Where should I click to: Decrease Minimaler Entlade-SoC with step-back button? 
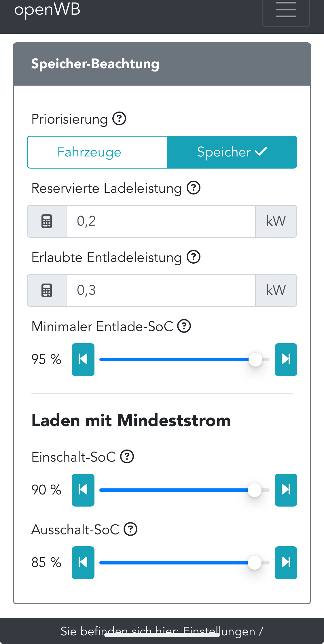coord(83,359)
